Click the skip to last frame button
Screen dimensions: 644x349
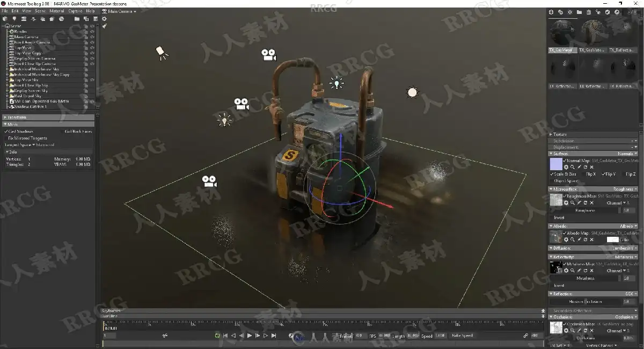coord(274,336)
